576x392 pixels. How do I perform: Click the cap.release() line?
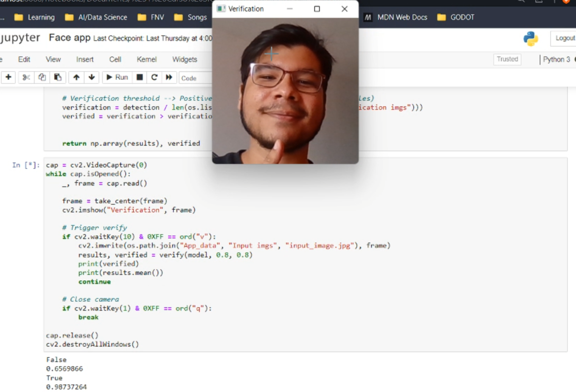click(x=72, y=336)
